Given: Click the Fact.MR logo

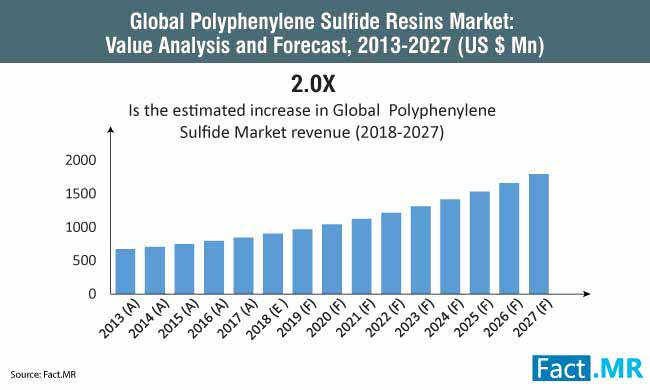Looking at the screenshot, I should point(588,368).
